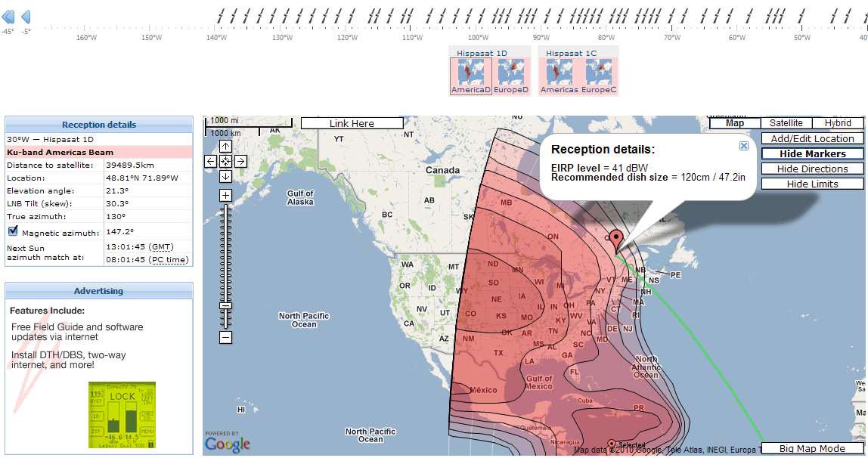Click the "Advertising" panel header
The height and width of the screenshot is (458, 868).
click(x=99, y=291)
